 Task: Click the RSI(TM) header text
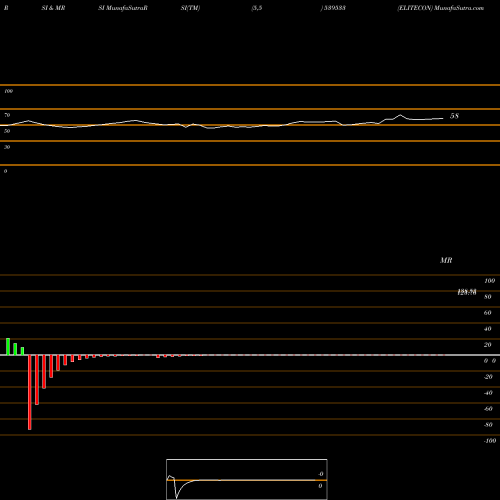[x=190, y=8]
